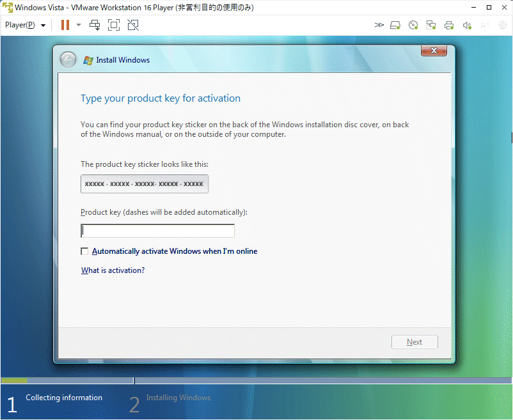Enable Automatically activate Windows when online

click(84, 251)
